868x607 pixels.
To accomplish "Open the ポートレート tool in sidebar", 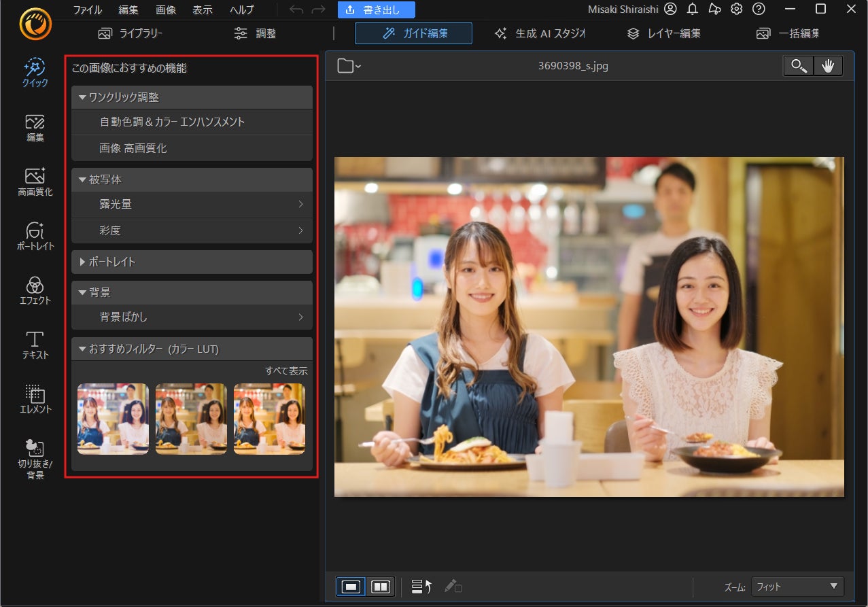I will (x=35, y=236).
